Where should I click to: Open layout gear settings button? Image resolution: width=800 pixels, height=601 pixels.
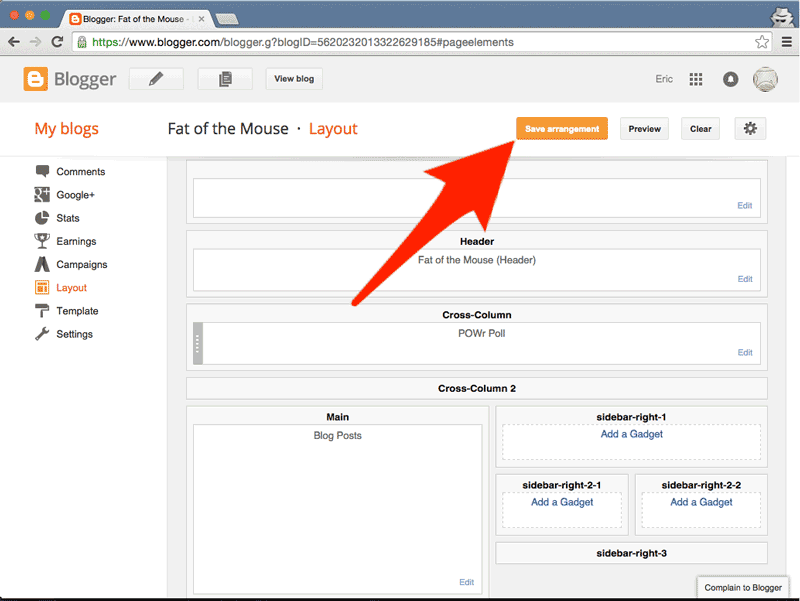[x=750, y=129]
